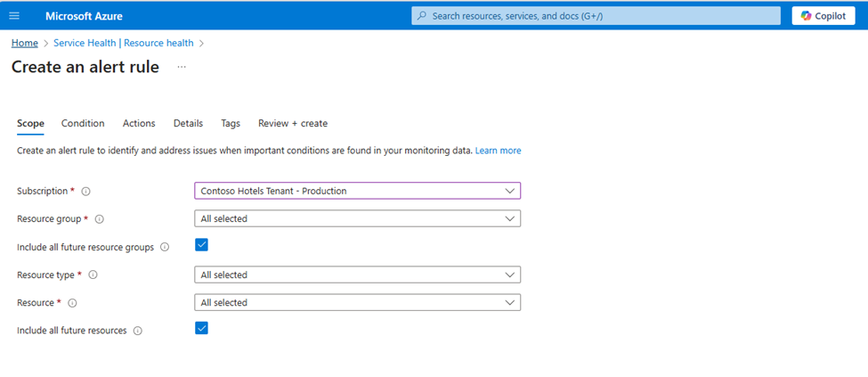The image size is (868, 377).
Task: Launch Copilot from the header
Action: click(x=823, y=16)
